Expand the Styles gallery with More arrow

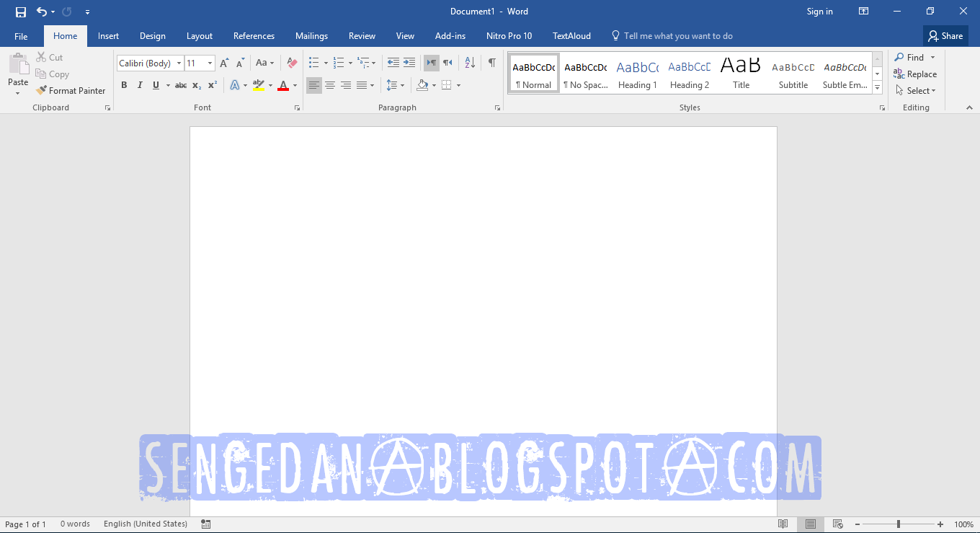[x=877, y=88]
